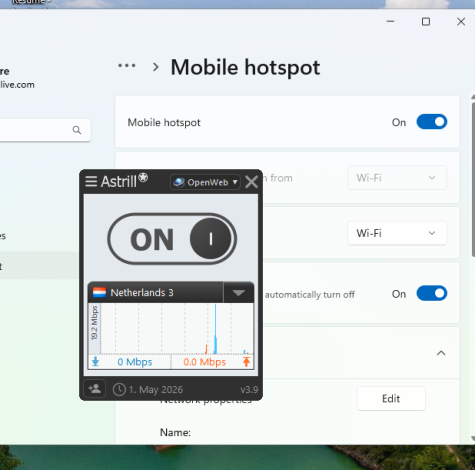
Task: Click the 0 Mbps download value
Action: (135, 362)
